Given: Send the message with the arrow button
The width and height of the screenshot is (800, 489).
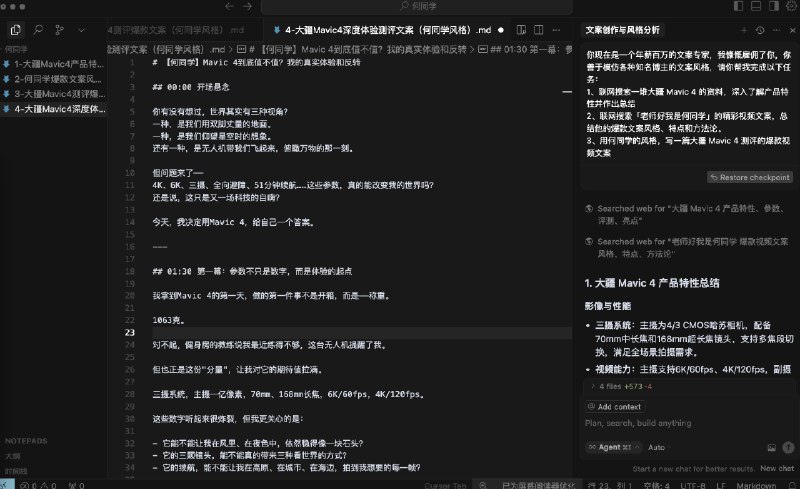Looking at the screenshot, I should coord(786,446).
